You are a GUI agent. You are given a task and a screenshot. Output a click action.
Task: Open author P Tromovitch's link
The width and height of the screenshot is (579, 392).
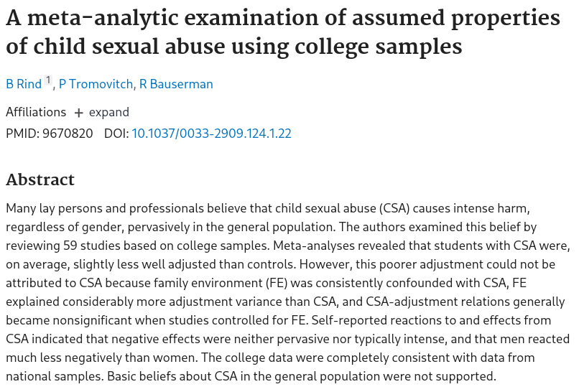coord(96,84)
